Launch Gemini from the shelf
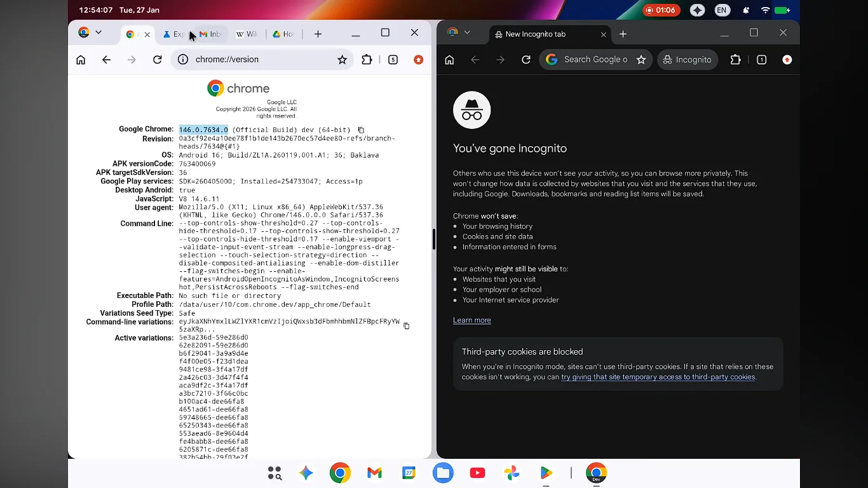 click(306, 473)
